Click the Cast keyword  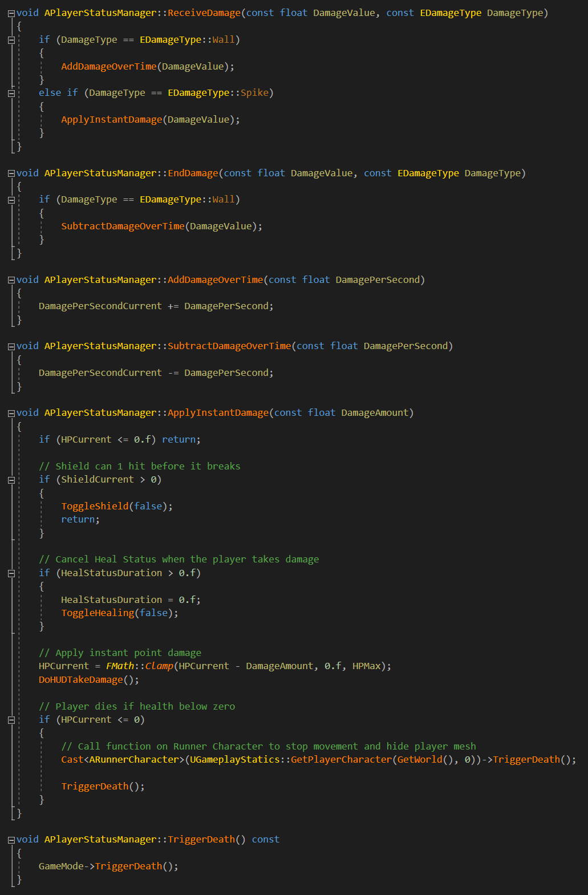pos(72,760)
